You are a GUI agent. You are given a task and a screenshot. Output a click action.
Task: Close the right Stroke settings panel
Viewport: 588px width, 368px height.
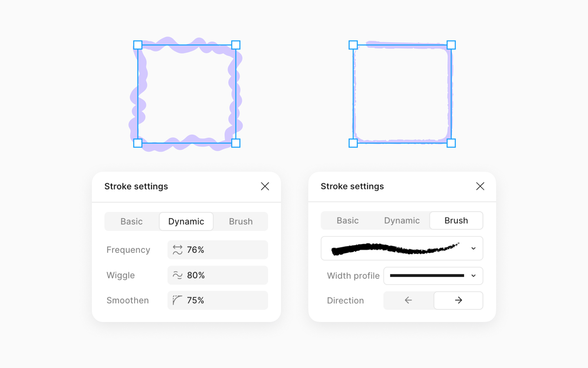pyautogui.click(x=480, y=186)
